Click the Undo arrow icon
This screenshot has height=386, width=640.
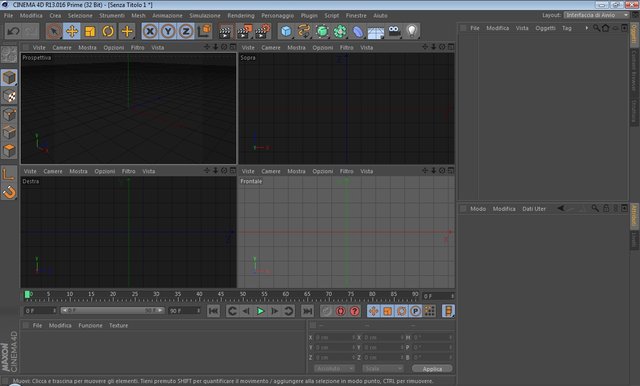pyautogui.click(x=13, y=31)
